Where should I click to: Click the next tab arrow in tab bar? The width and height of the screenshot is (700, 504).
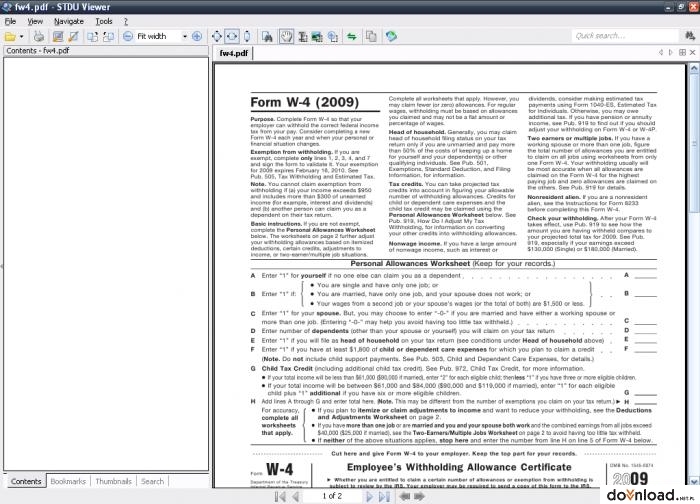(x=671, y=52)
